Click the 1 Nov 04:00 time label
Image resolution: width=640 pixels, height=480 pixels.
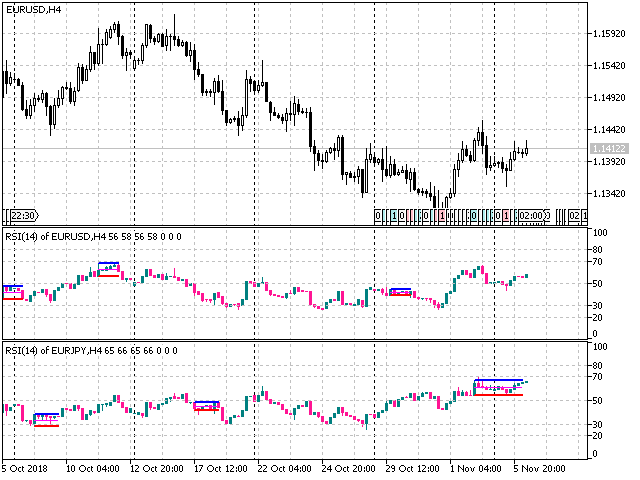[x=476, y=468]
